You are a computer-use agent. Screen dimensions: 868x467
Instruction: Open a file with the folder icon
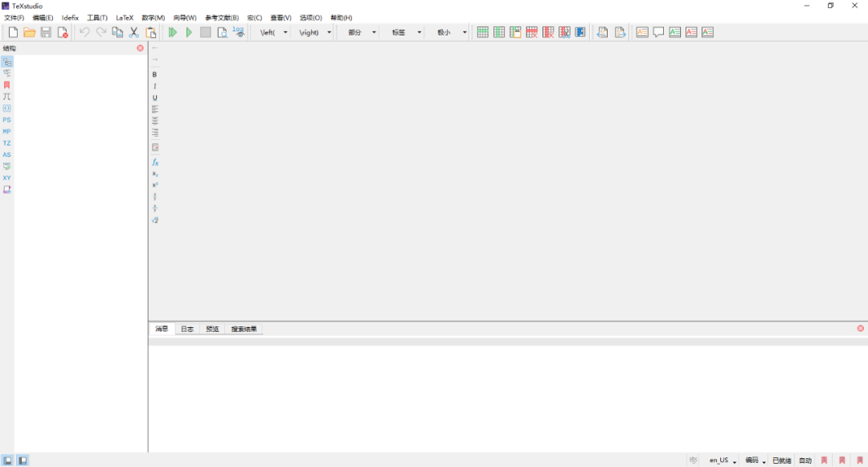click(x=30, y=32)
